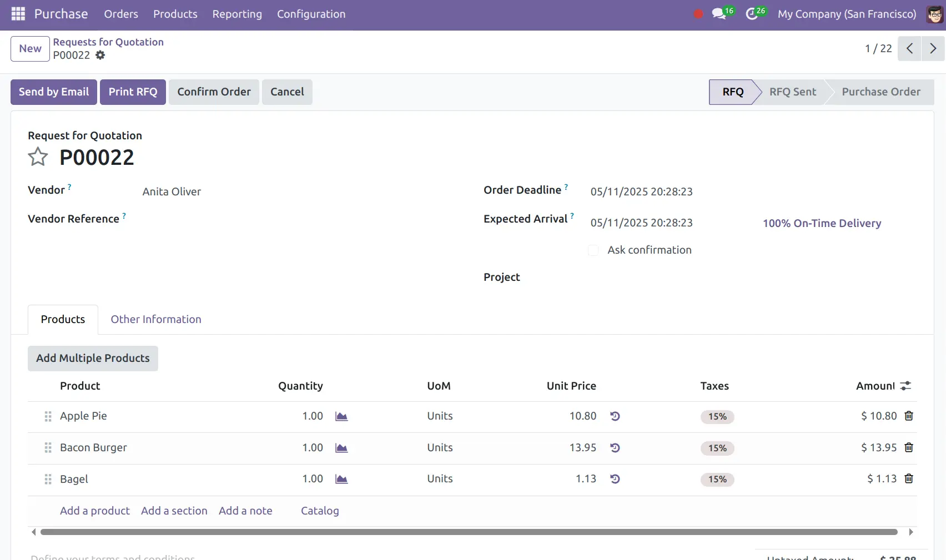Open the Reporting menu

(237, 14)
